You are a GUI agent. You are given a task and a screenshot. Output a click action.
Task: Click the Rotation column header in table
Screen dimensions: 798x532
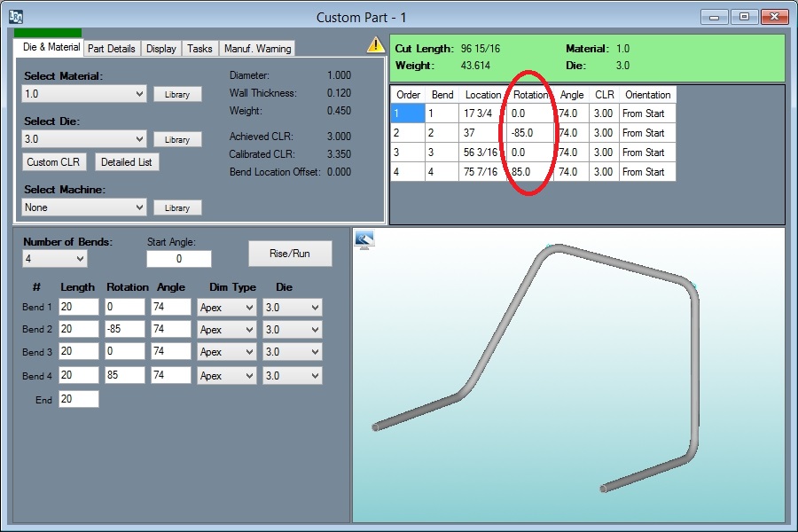tap(530, 95)
